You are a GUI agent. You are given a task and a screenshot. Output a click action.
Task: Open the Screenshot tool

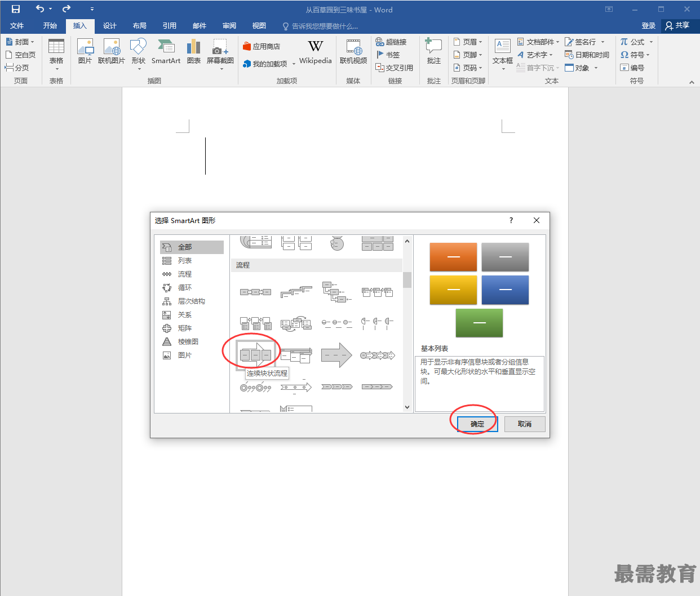click(x=220, y=55)
